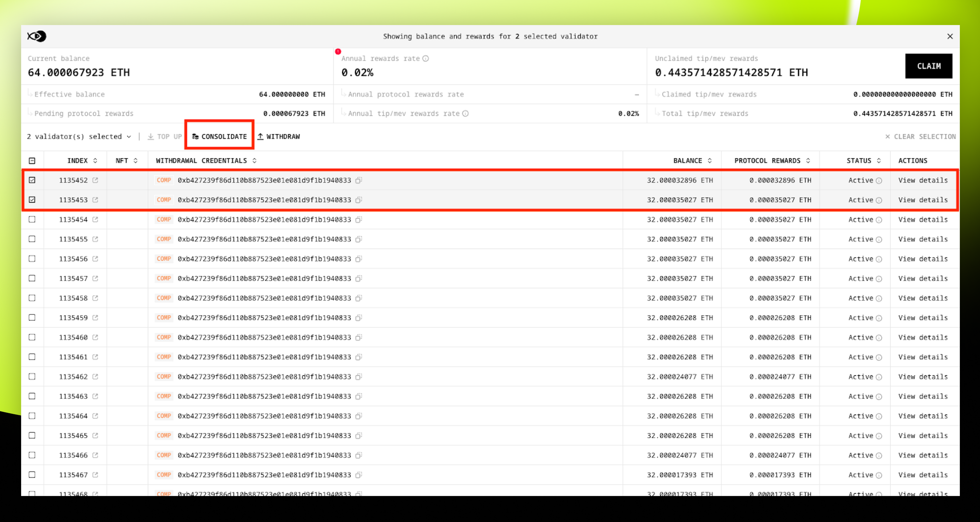
Task: Show info for Annual tip/mev rewards rate
Action: pos(465,114)
